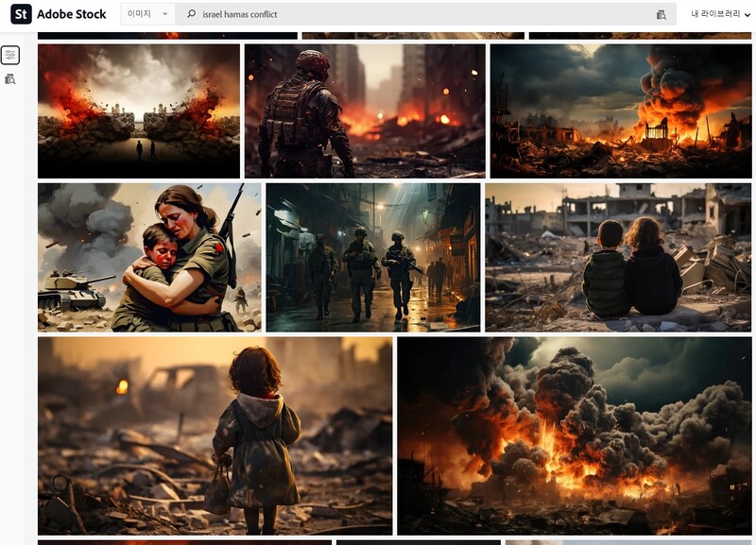Open the soldiers patrolling night street image

(x=373, y=257)
